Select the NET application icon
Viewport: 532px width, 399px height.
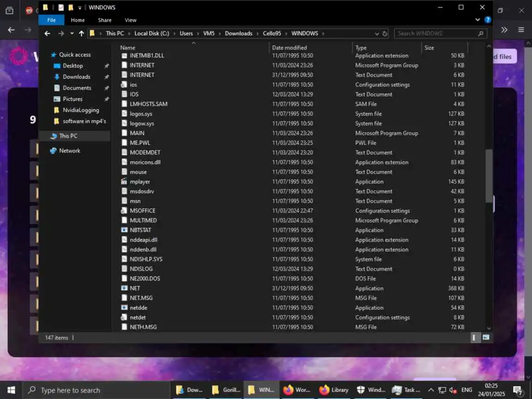(x=124, y=288)
